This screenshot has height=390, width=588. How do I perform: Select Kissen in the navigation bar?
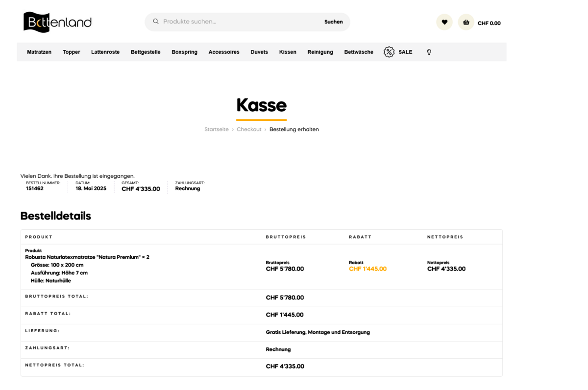click(x=288, y=52)
